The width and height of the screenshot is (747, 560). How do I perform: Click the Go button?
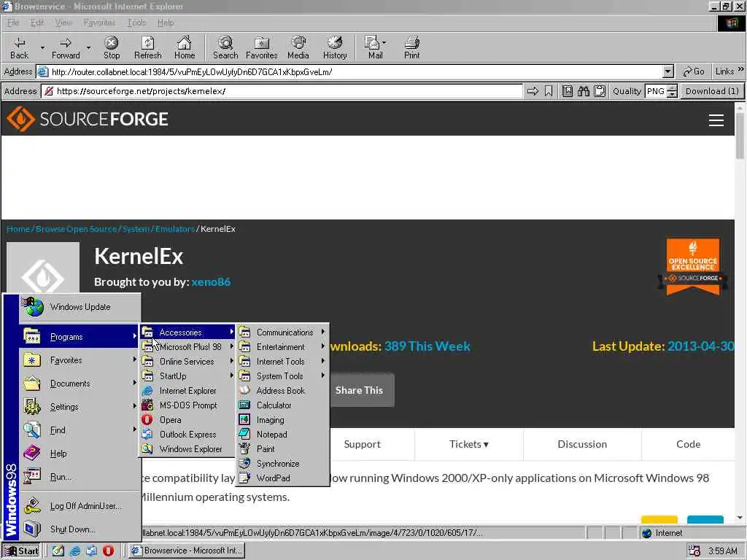[x=694, y=71]
